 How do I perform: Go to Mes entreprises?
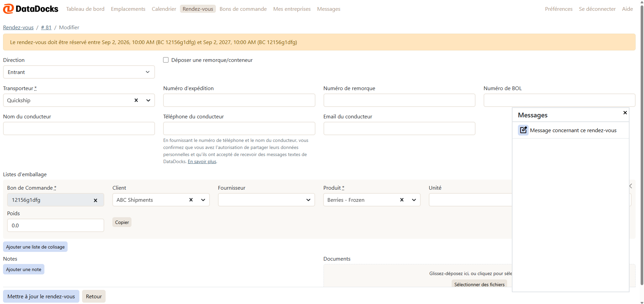292,9
